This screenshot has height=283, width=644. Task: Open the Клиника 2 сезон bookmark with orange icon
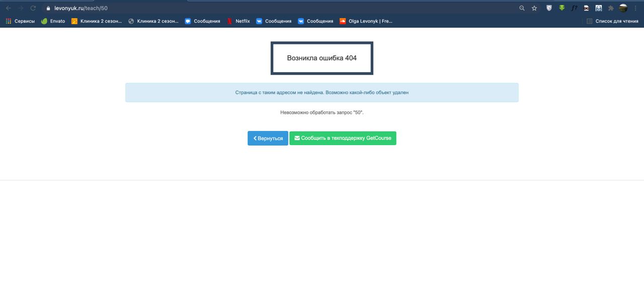point(97,21)
